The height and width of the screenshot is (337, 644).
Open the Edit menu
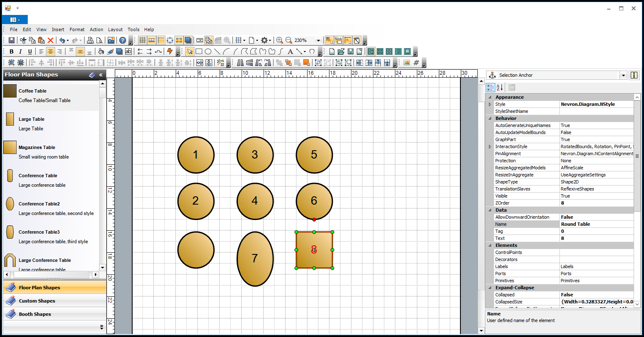click(27, 29)
